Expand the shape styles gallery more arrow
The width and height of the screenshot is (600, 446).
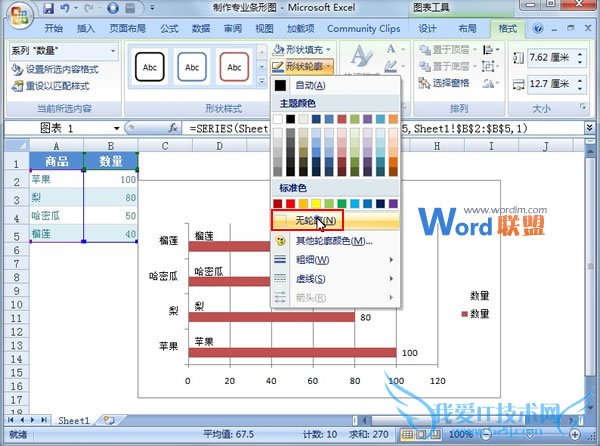[x=262, y=81]
